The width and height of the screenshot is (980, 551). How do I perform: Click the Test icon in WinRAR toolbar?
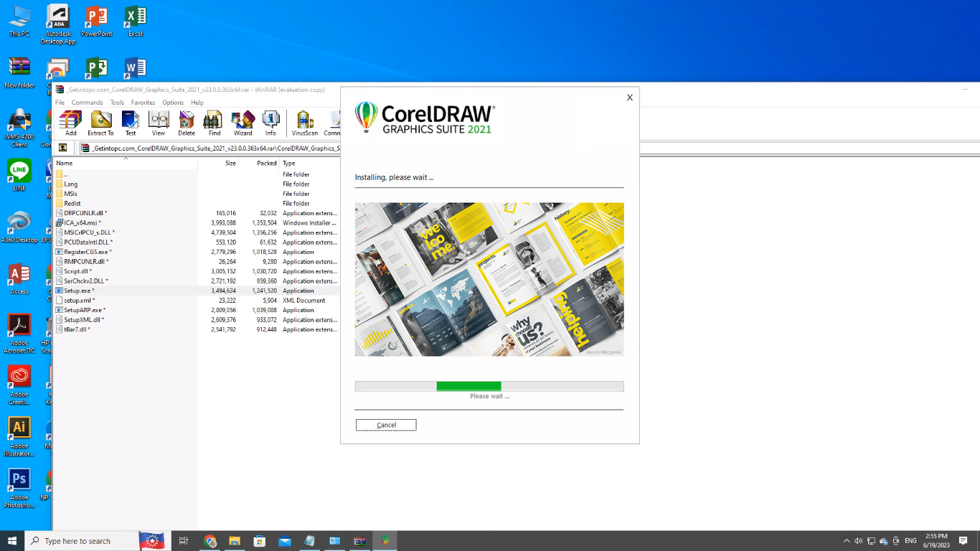[x=131, y=123]
